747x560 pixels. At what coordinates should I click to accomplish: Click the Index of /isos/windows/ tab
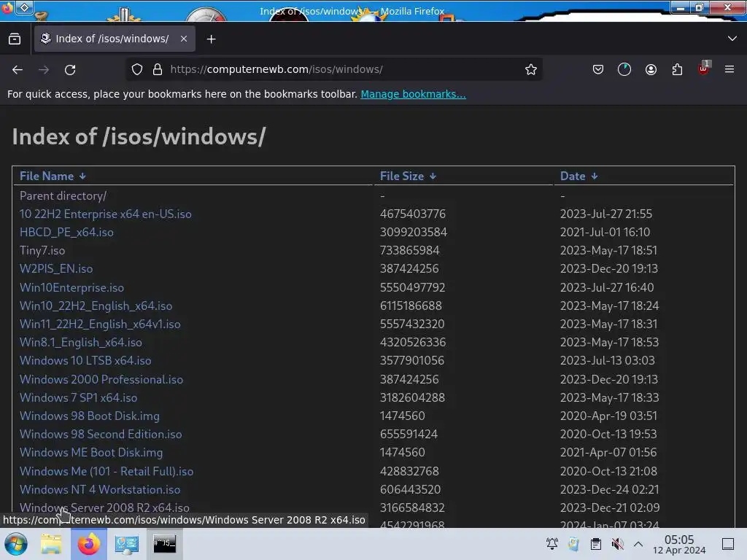click(115, 39)
